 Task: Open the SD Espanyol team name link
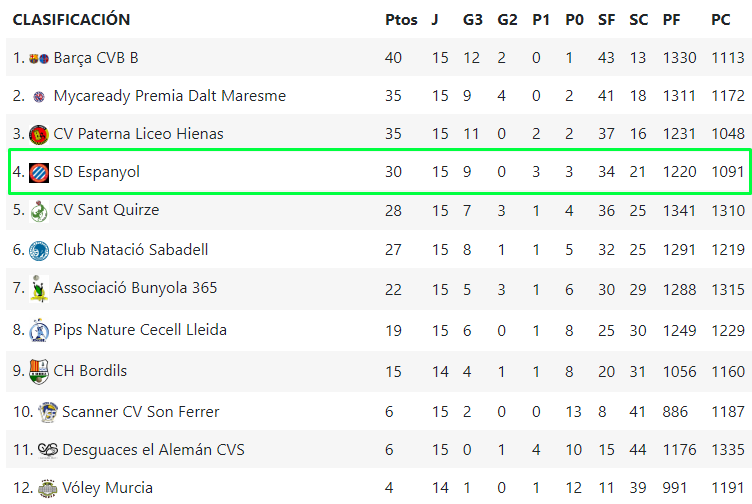click(x=96, y=172)
